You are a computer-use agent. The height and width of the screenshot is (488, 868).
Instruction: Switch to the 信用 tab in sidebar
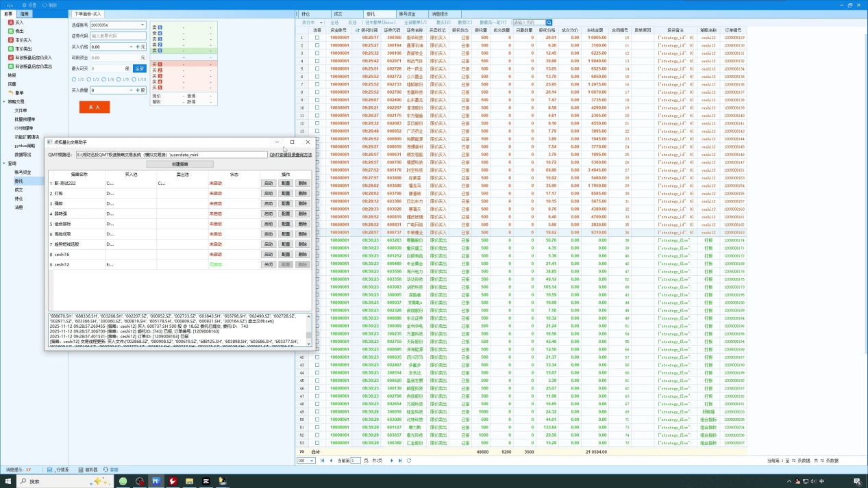click(x=25, y=14)
